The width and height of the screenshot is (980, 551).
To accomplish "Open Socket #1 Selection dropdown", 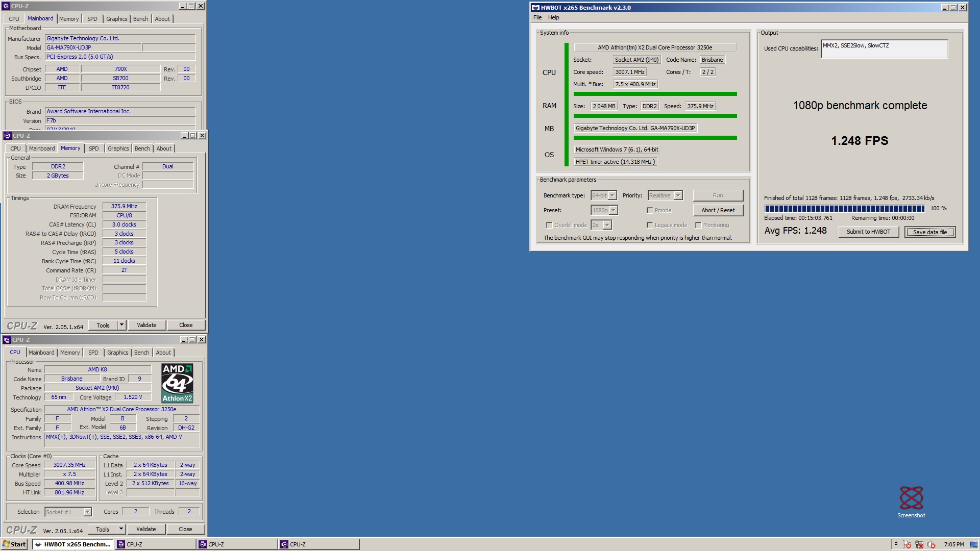I will (87, 512).
